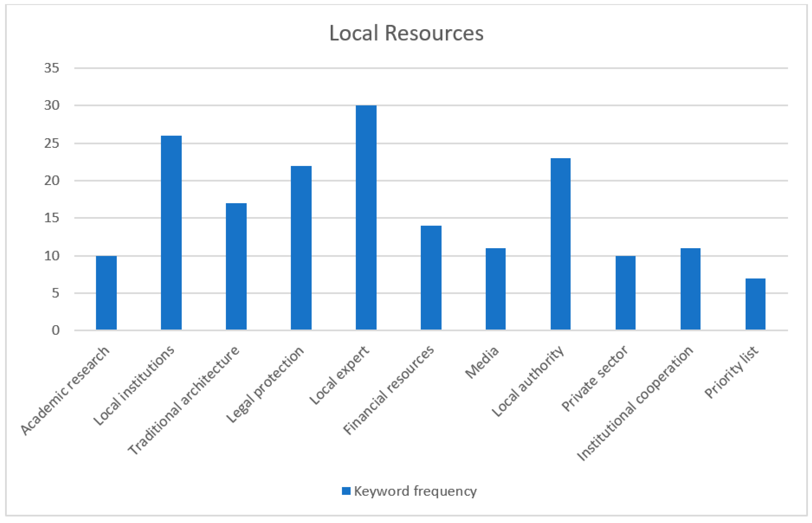Viewport: 812px width, 523px height.
Task: Select the Academic research bar
Action: [106, 293]
